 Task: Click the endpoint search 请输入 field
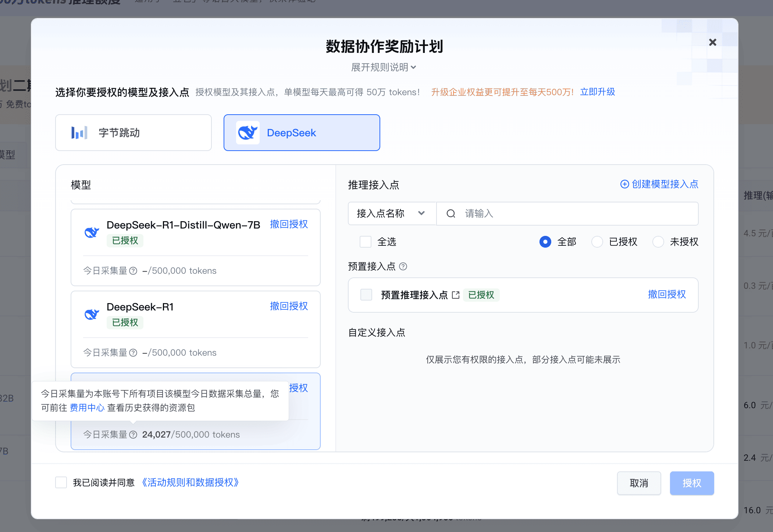click(567, 213)
